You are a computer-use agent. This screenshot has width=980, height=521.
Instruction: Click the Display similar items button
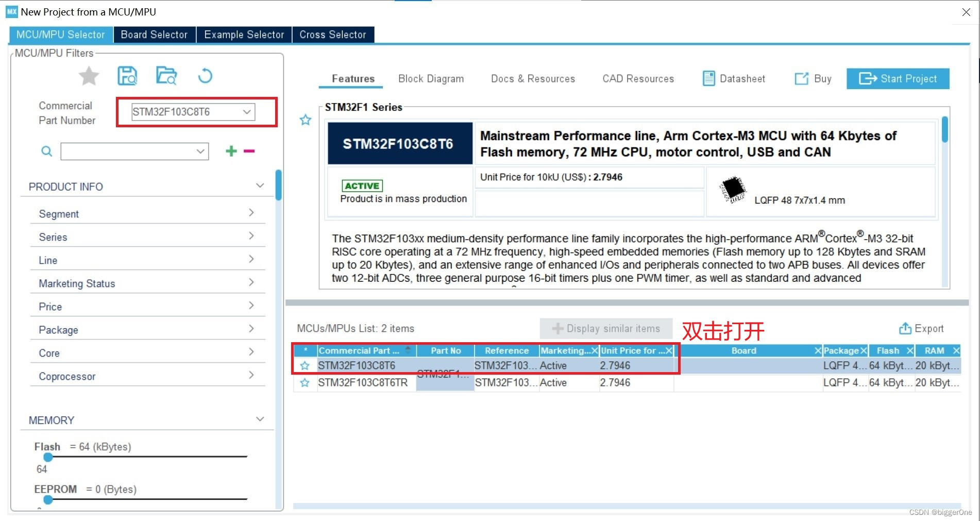click(x=606, y=328)
